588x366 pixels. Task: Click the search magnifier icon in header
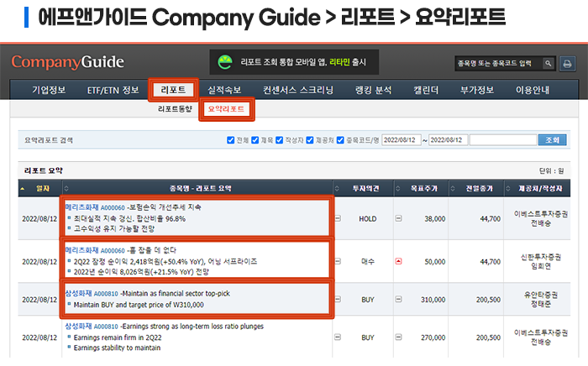547,64
